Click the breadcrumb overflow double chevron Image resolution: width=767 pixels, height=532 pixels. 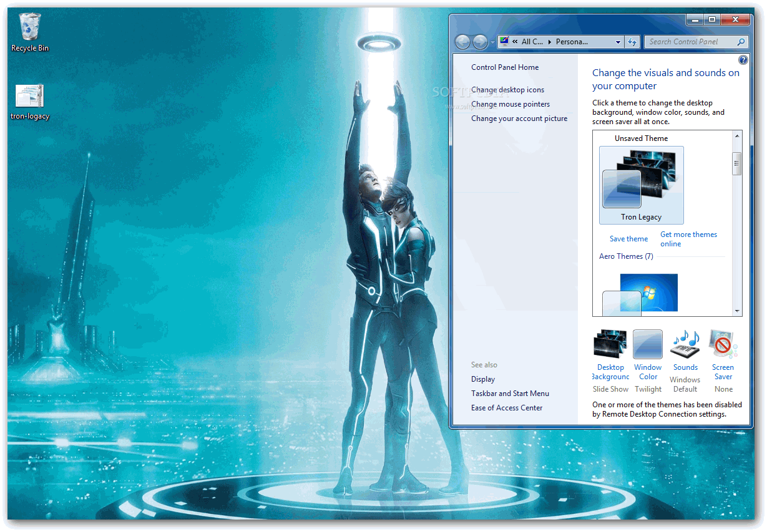515,42
